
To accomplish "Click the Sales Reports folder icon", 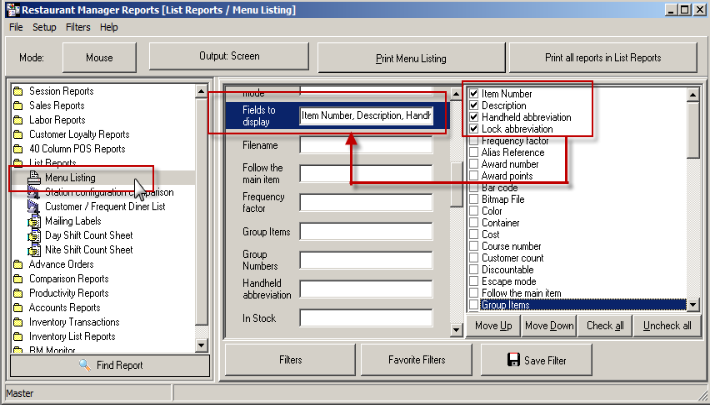I will (18, 106).
